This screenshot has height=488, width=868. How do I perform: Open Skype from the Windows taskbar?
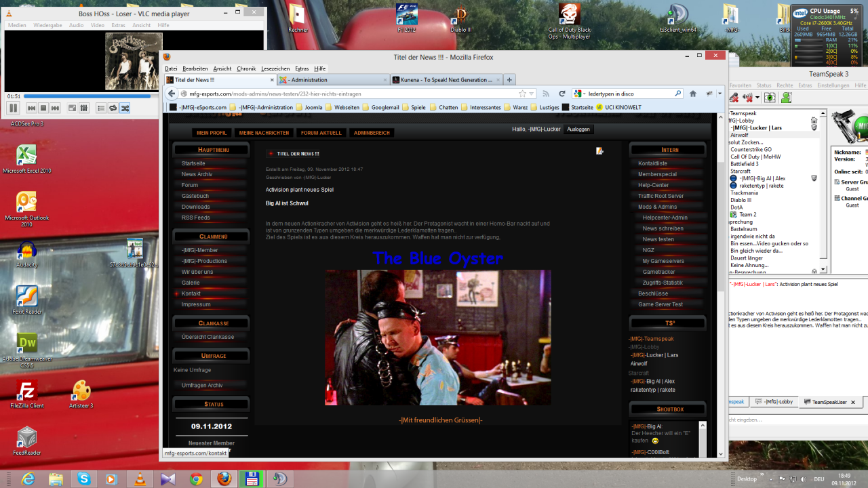pos(83,479)
